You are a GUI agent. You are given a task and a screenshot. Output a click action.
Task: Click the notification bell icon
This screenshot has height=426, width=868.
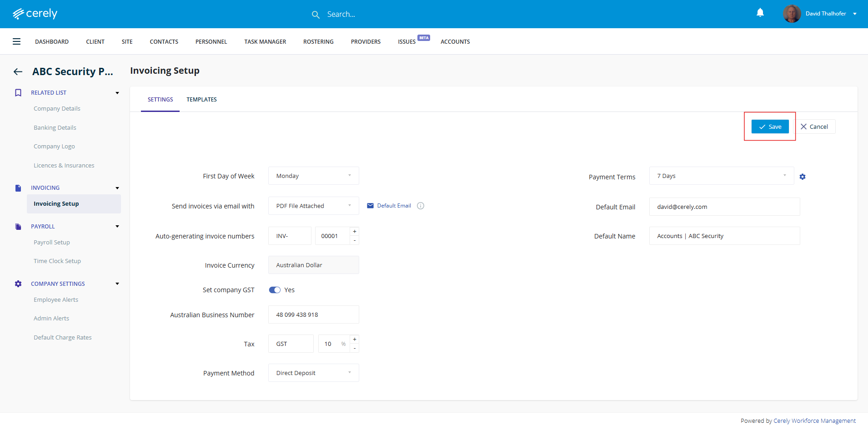[760, 13]
